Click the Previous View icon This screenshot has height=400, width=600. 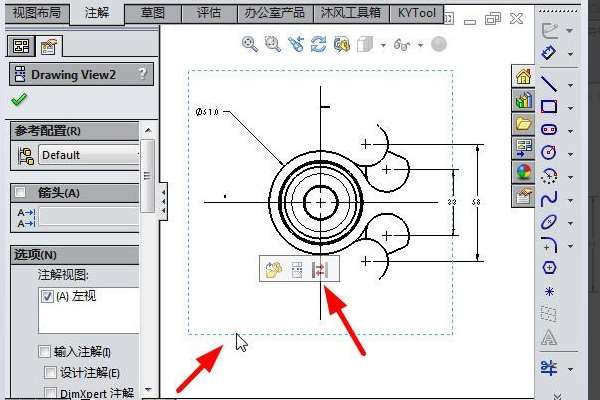click(x=295, y=44)
